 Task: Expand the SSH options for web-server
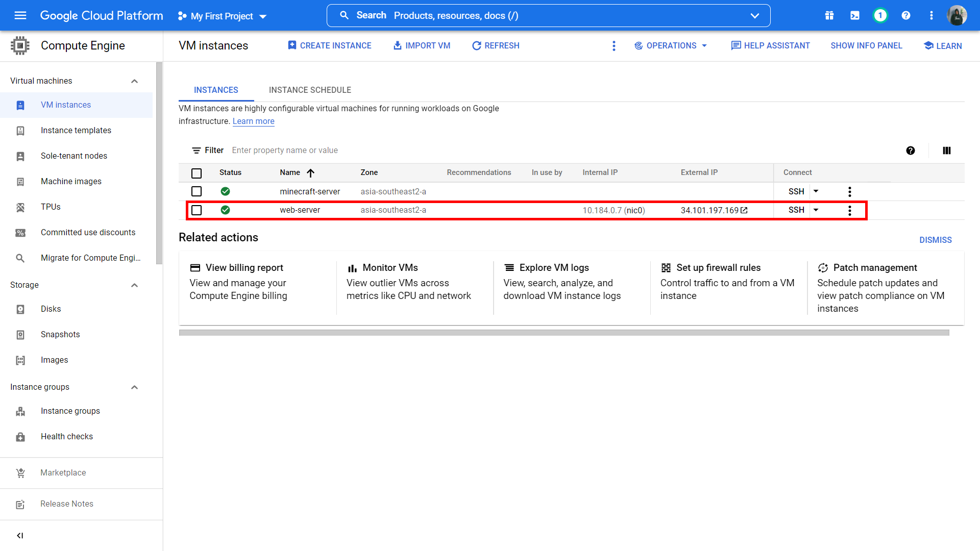coord(815,210)
